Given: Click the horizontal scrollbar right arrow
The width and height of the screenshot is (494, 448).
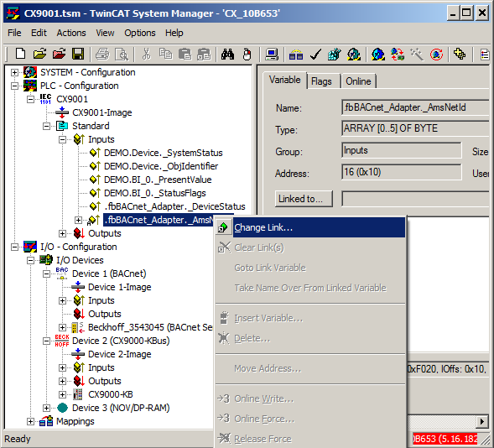Looking at the screenshot, I should tap(482, 421).
